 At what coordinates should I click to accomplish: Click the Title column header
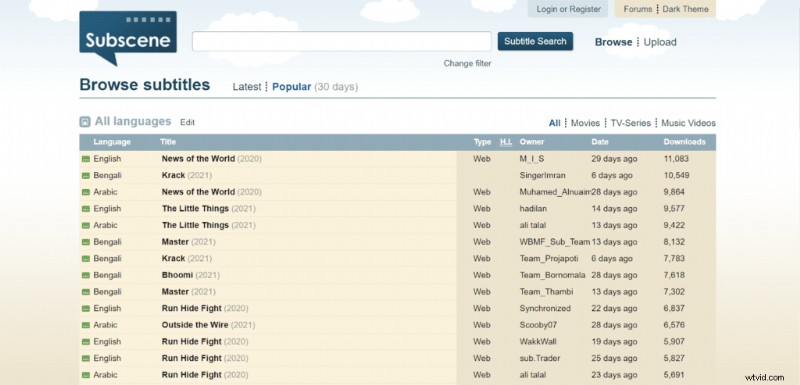point(168,142)
